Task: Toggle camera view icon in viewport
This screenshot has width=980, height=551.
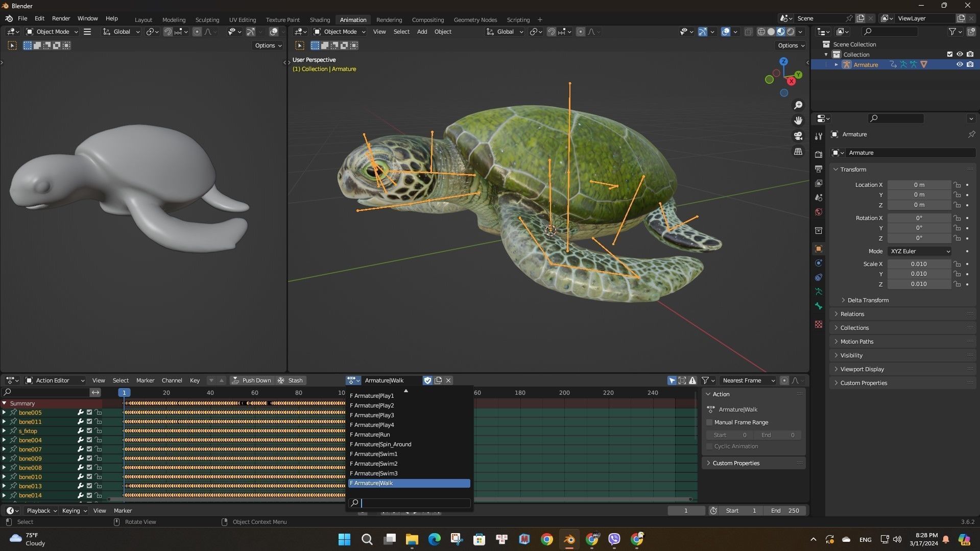Action: (x=798, y=136)
